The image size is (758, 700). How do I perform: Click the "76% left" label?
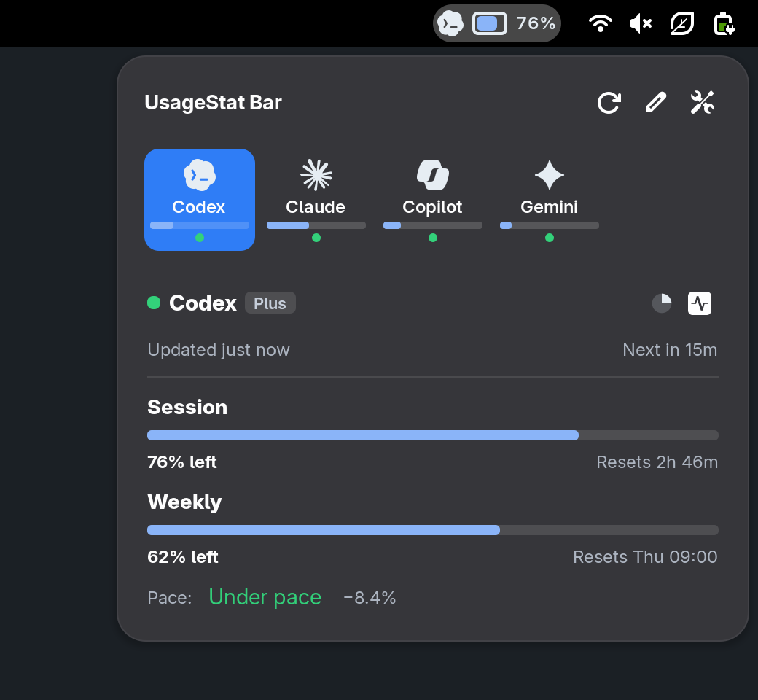182,462
